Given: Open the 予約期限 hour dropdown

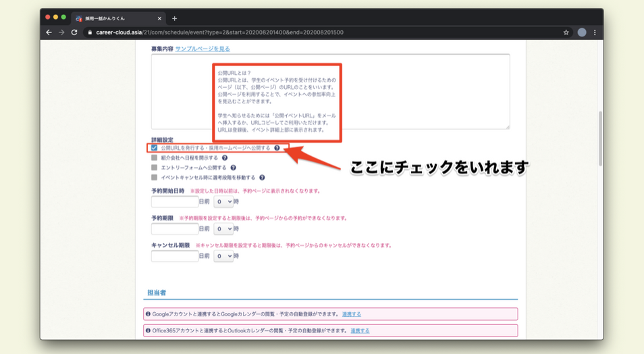Looking at the screenshot, I should pyautogui.click(x=223, y=228).
